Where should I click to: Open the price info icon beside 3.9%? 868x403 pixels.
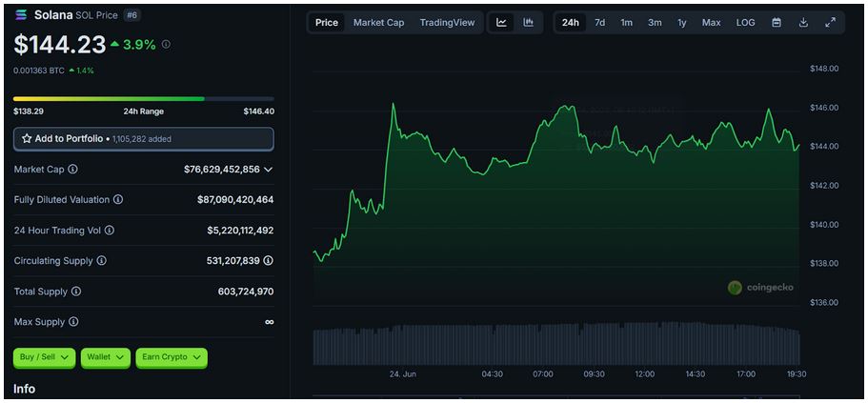click(166, 45)
